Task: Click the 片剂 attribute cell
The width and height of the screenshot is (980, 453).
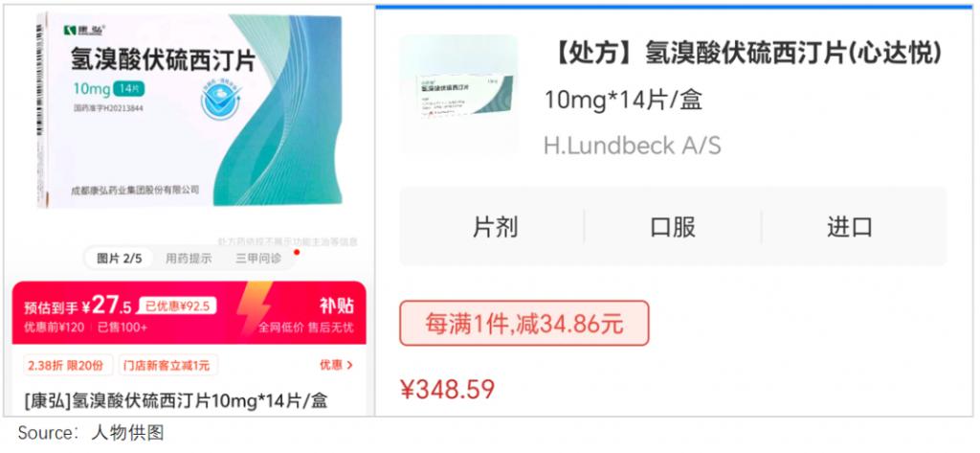Action: (495, 227)
